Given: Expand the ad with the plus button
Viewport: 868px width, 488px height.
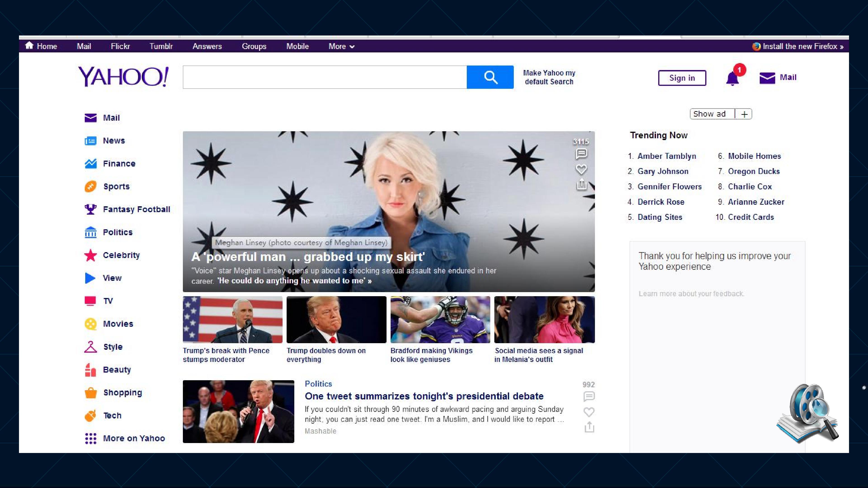Looking at the screenshot, I should 744,114.
